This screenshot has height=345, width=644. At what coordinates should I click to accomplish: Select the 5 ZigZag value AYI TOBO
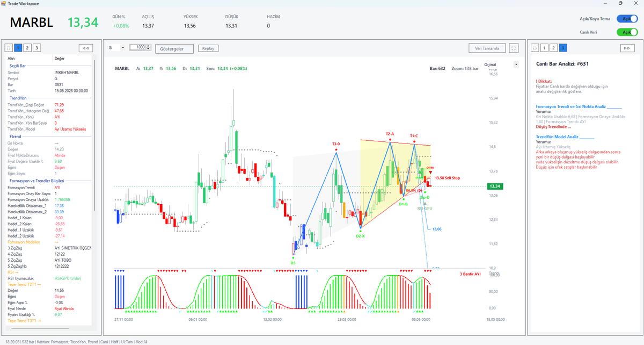(x=62, y=260)
